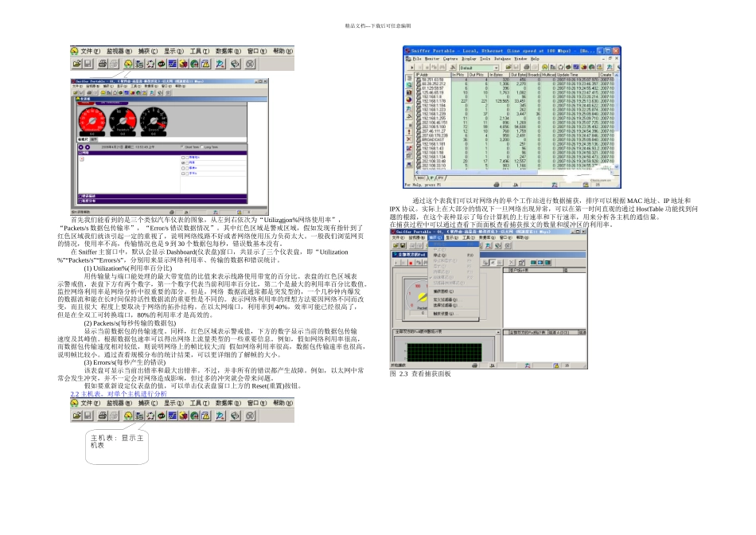The height and width of the screenshot is (535, 756).
Task: Click the caption '图 2.3 查看捕获面板'
Action: 420,374
